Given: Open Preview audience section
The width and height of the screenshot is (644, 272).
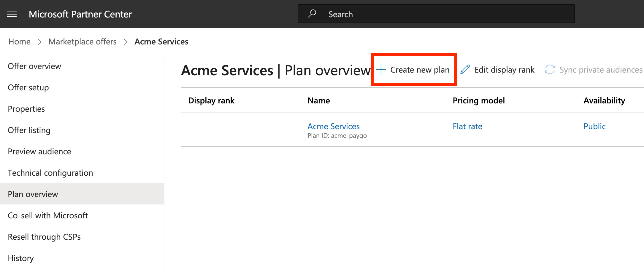Looking at the screenshot, I should pos(39,152).
